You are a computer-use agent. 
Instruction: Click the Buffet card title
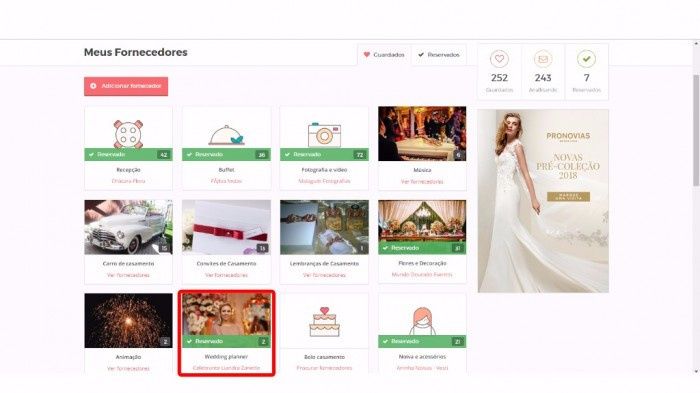pyautogui.click(x=226, y=170)
